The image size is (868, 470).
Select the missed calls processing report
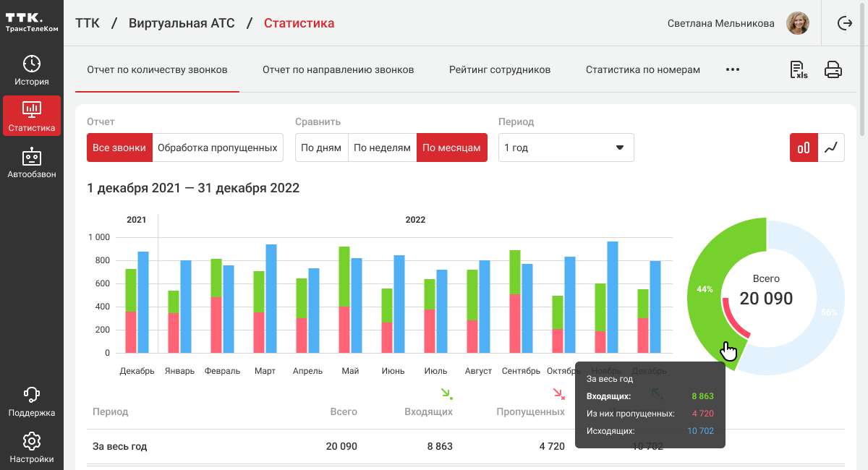[217, 148]
